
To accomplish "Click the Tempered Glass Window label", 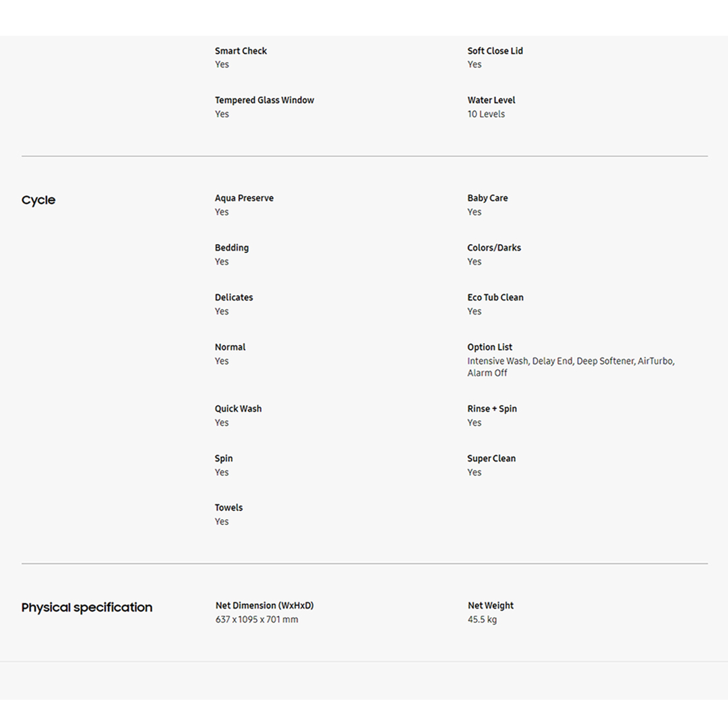I will [264, 100].
